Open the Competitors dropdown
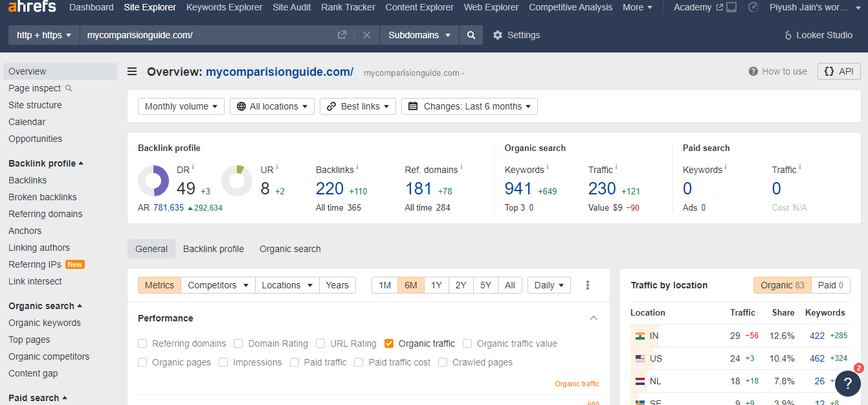 click(x=218, y=285)
